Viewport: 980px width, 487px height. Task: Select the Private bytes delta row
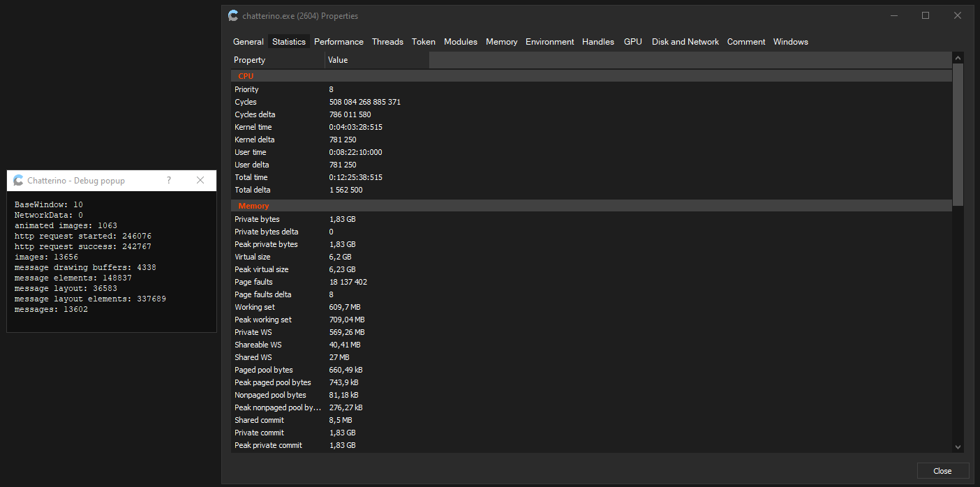pyautogui.click(x=591, y=232)
